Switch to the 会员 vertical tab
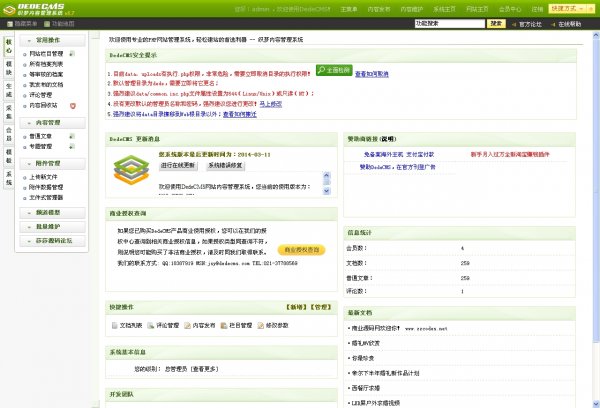The image size is (600, 408). [8, 134]
